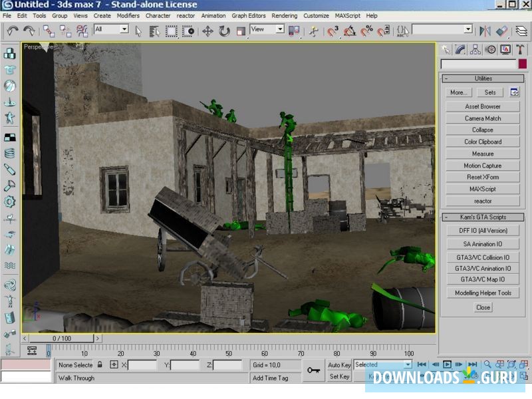Open the File menu

point(7,15)
